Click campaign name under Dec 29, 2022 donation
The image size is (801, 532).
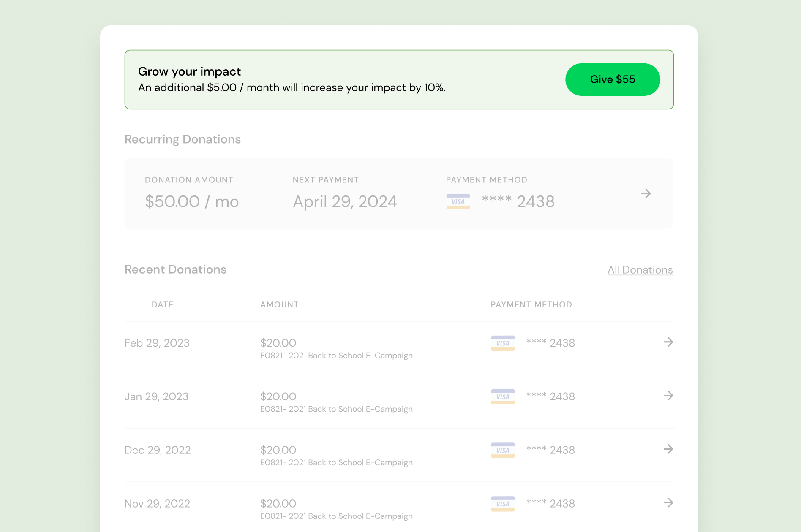336,463
